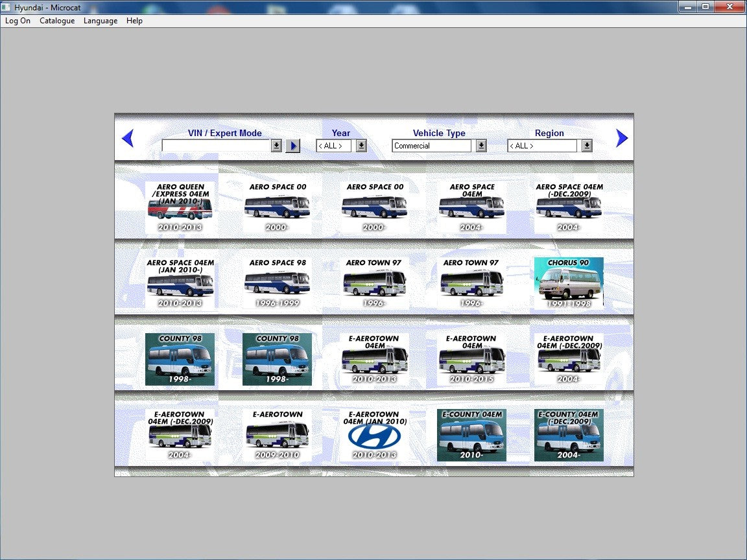Pick the E-Aerotown 2009-2010 model
The image size is (747, 560).
click(277, 435)
